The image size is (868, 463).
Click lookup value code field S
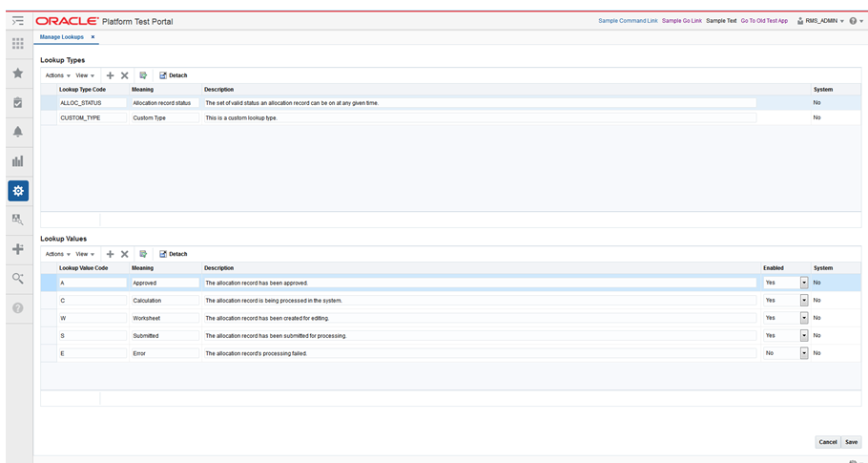coord(93,336)
